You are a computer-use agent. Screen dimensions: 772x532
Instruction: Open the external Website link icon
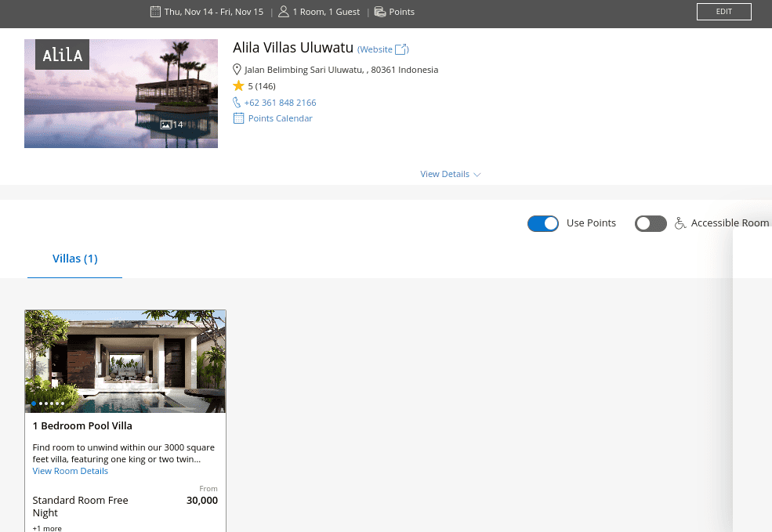tap(401, 49)
